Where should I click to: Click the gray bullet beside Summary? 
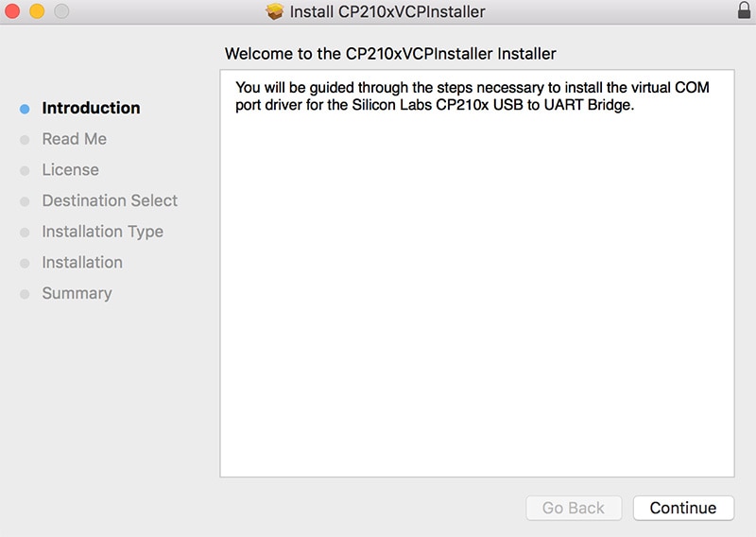point(25,294)
